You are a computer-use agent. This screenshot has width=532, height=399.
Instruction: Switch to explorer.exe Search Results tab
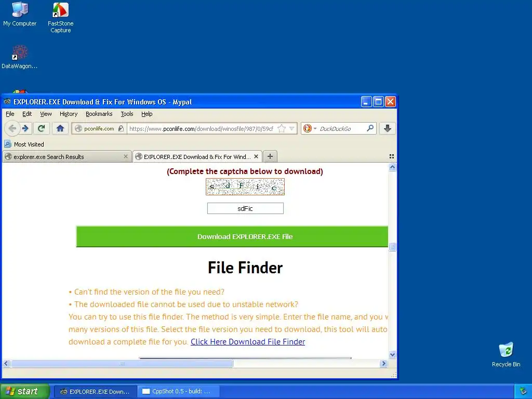[67, 157]
